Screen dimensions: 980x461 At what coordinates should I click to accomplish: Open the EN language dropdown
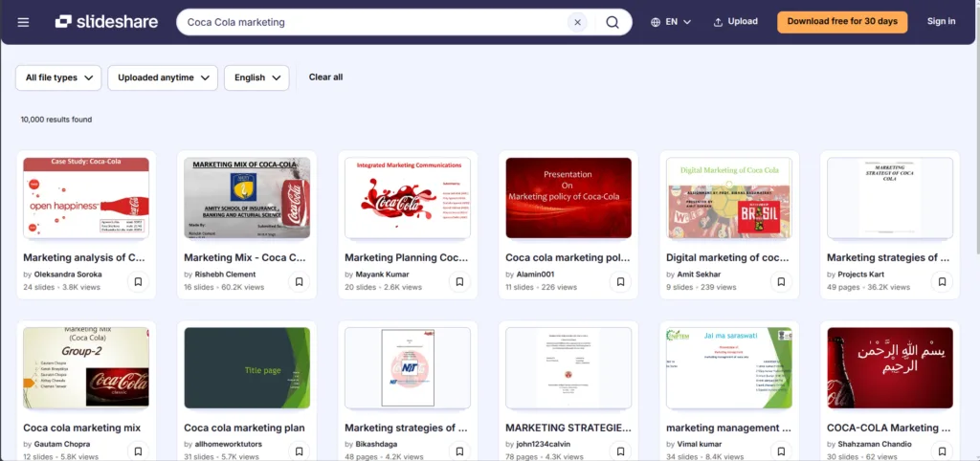click(671, 22)
